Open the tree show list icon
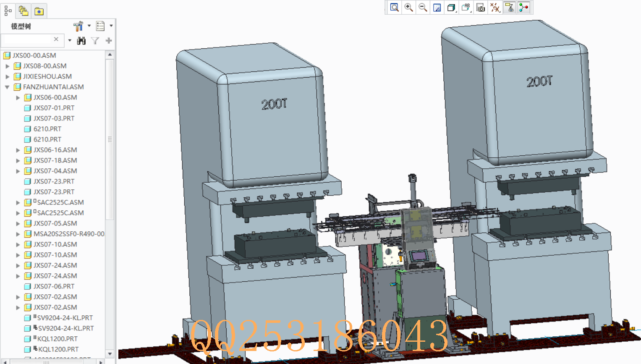The image size is (641, 364). 100,26
